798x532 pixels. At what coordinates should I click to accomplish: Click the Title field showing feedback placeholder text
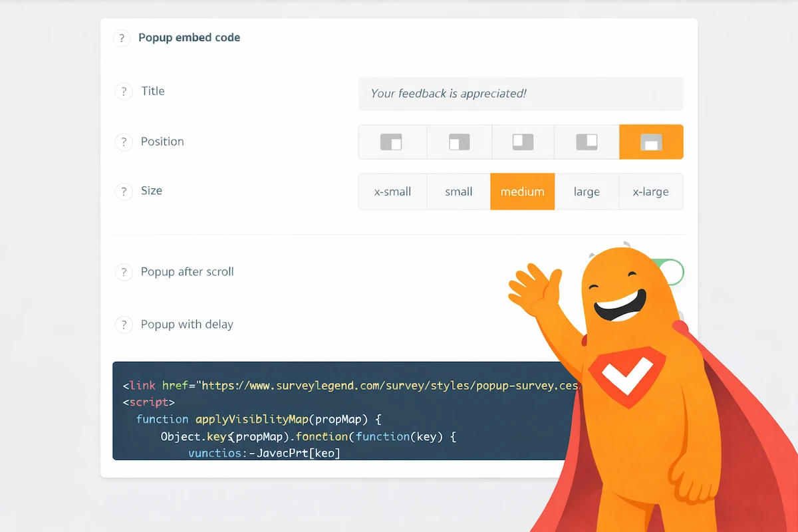(x=521, y=94)
